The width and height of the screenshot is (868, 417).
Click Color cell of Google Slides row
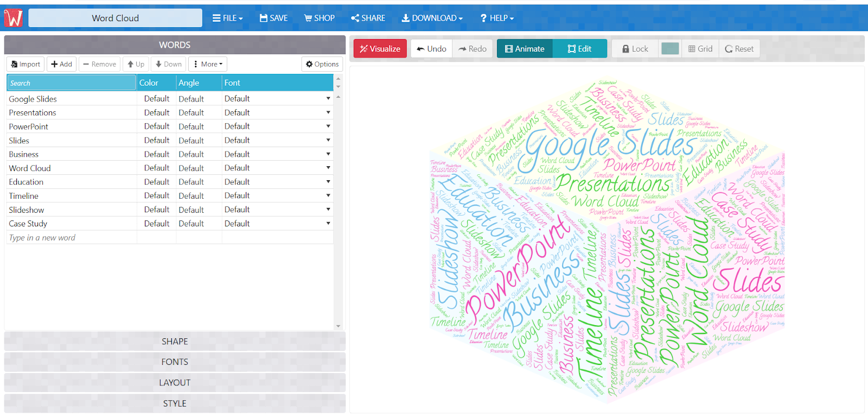point(157,99)
